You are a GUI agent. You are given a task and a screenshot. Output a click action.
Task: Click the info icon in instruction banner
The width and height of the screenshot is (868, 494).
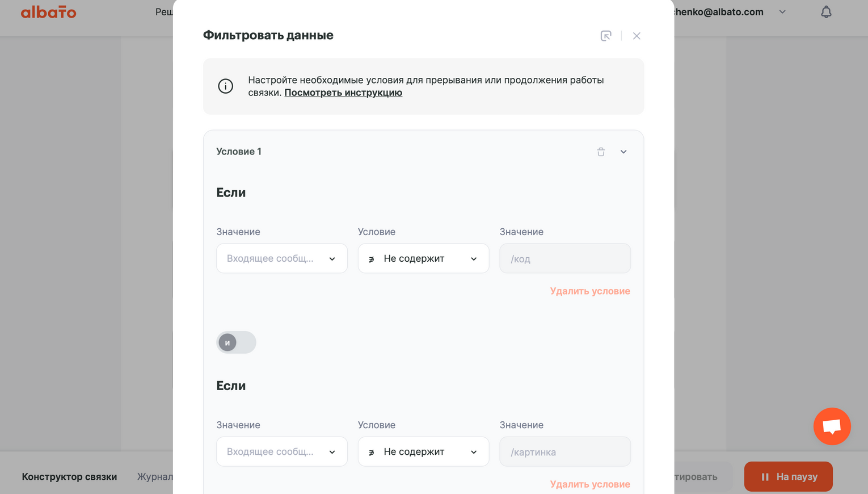(x=226, y=86)
